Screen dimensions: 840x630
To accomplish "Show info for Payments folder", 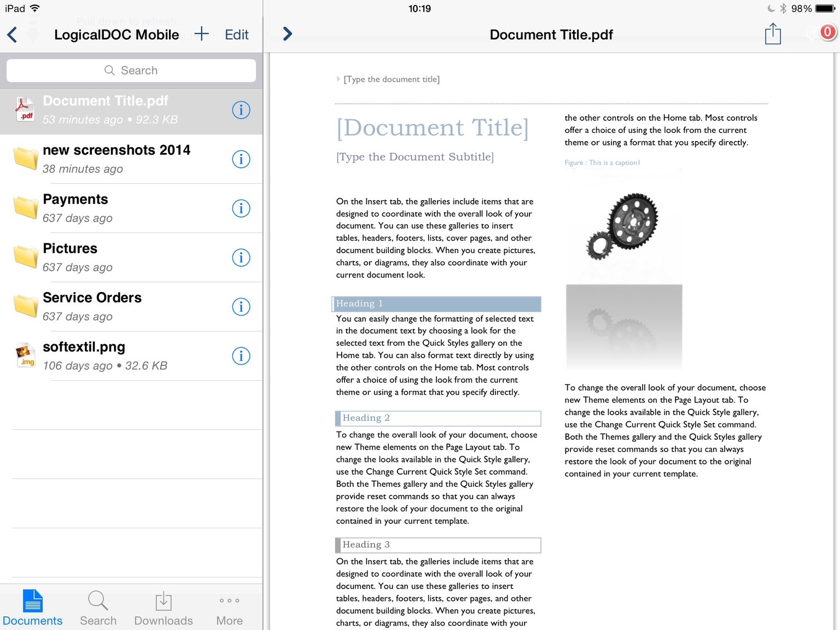I will [241, 208].
